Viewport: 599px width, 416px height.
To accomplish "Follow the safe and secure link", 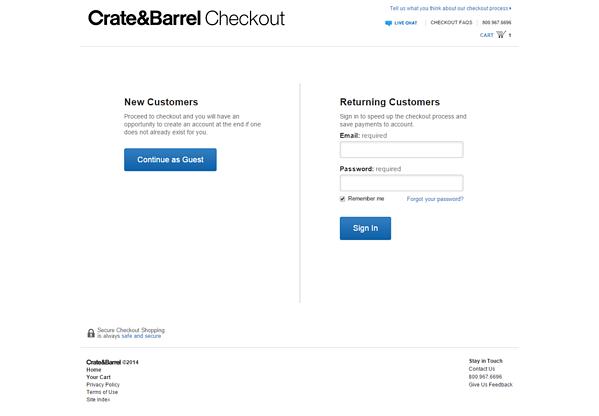I will [x=141, y=336].
